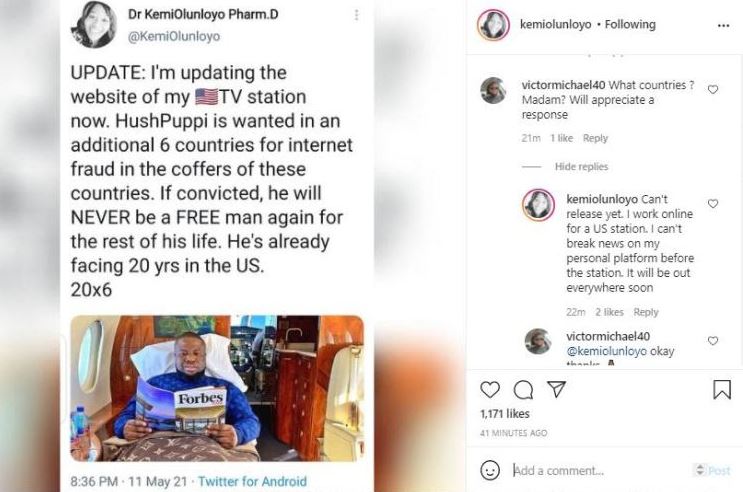743x492 pixels.
Task: Collapse thread with Hide replies
Action: (x=581, y=166)
